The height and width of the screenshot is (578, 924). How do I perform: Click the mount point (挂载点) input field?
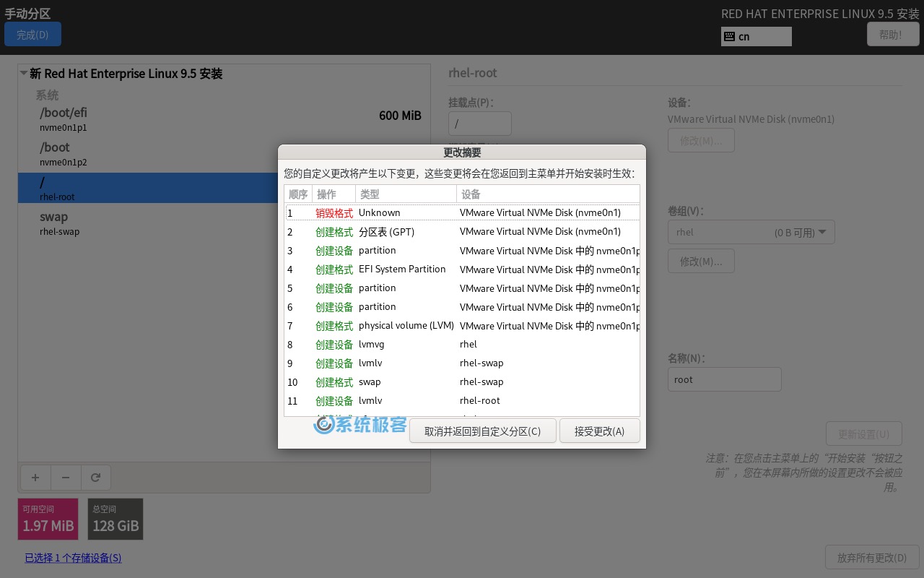coord(480,124)
